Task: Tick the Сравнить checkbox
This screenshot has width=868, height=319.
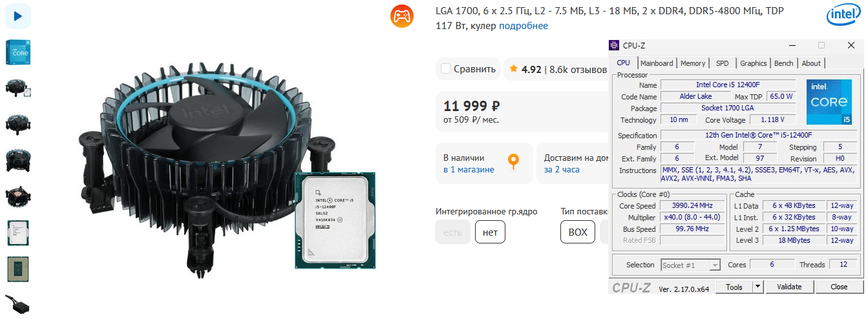Action: [446, 68]
